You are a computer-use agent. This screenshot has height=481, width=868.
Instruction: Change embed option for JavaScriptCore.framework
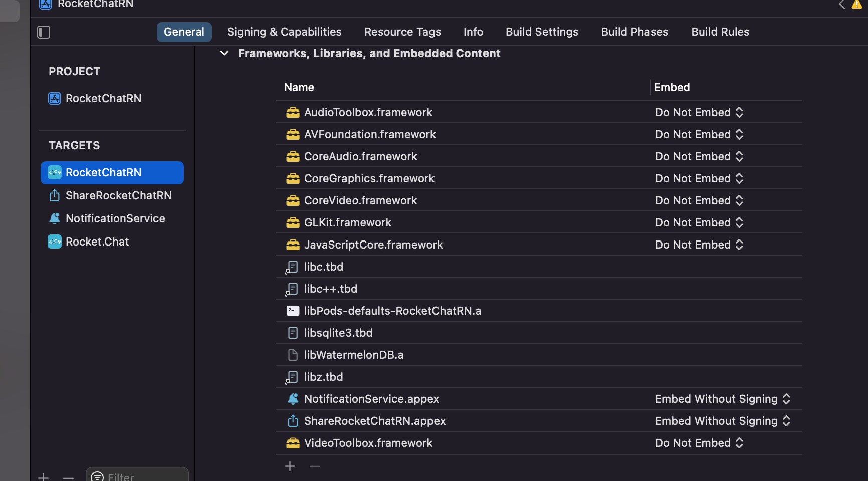[x=699, y=245]
